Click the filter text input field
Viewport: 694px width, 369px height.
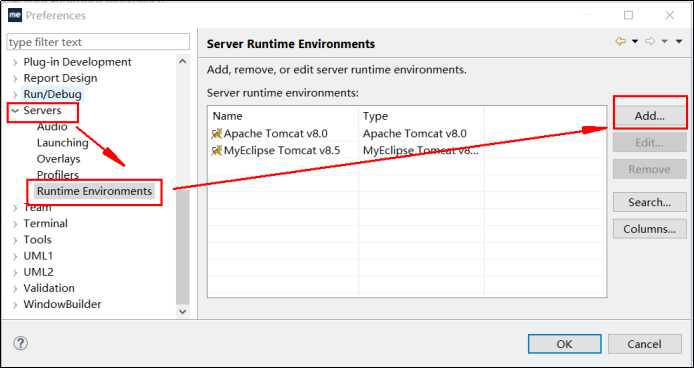pos(98,42)
